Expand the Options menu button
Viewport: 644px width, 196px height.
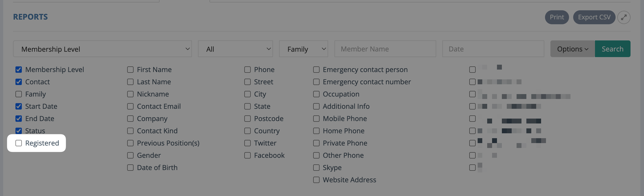[x=572, y=49]
